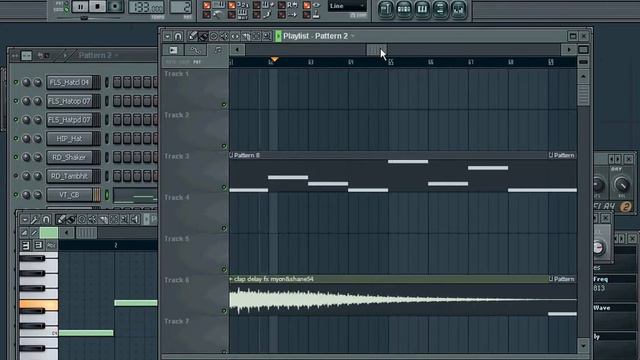This screenshot has height=360, width=640.
Task: Select the Playlist dotted zoom tool
Action: click(x=256, y=36)
